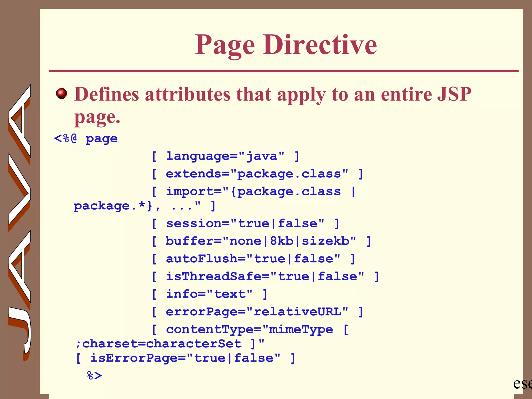Click the autoFlush="true|false" line

pos(254,259)
